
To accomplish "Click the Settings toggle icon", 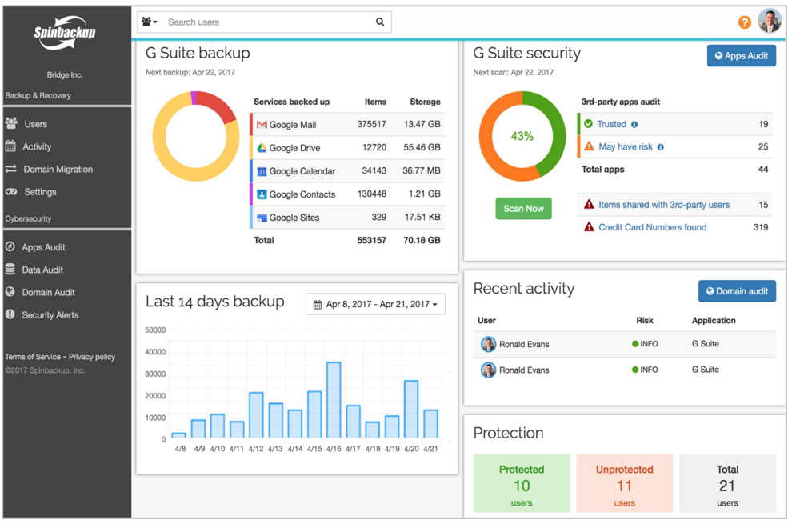I will [x=10, y=192].
